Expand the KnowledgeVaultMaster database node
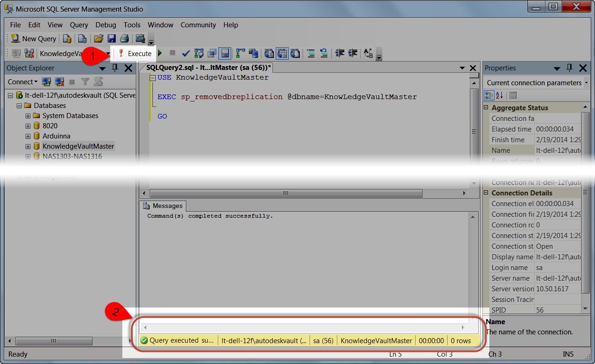The width and height of the screenshot is (595, 364). pyautogui.click(x=28, y=146)
